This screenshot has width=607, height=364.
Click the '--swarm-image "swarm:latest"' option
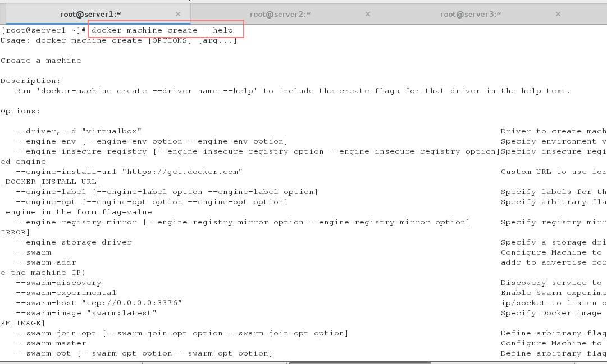(x=86, y=312)
